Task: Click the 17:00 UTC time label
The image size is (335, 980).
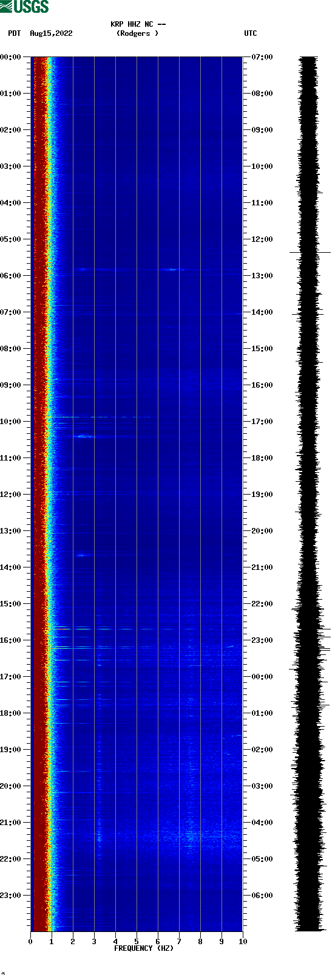Action: point(262,422)
